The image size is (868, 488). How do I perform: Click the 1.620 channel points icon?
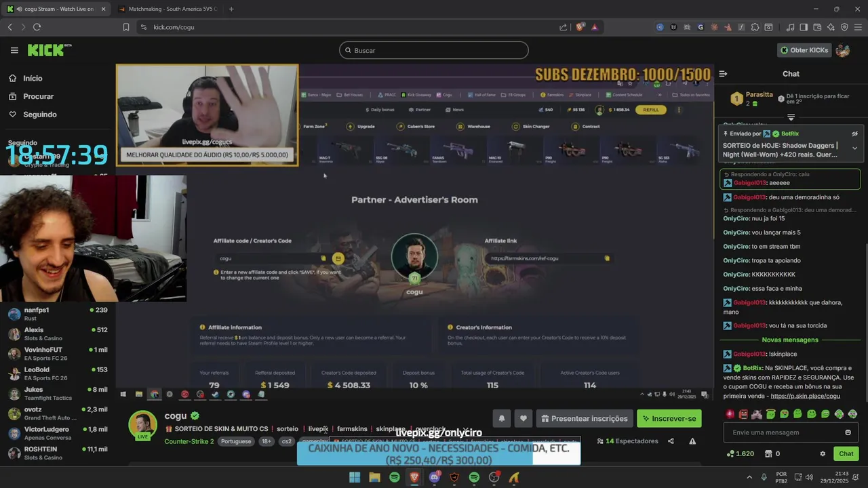click(x=740, y=453)
